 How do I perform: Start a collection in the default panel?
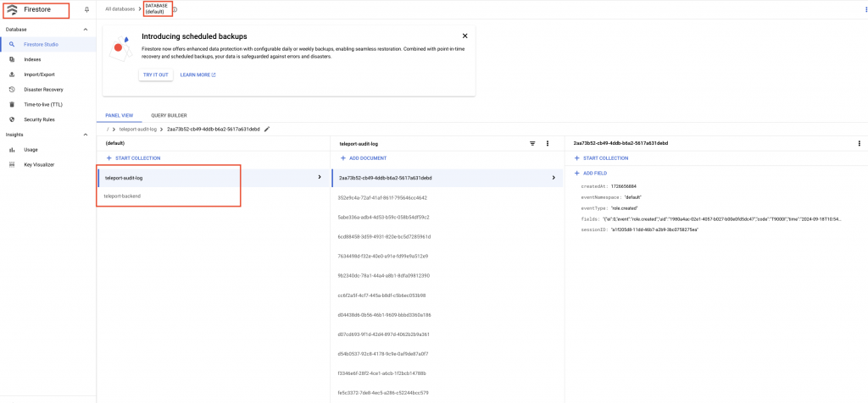point(133,158)
